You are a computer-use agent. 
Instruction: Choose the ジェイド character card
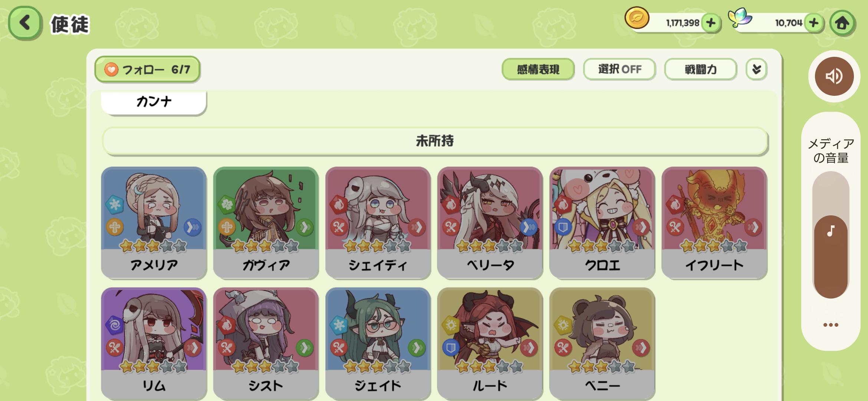pos(378,343)
